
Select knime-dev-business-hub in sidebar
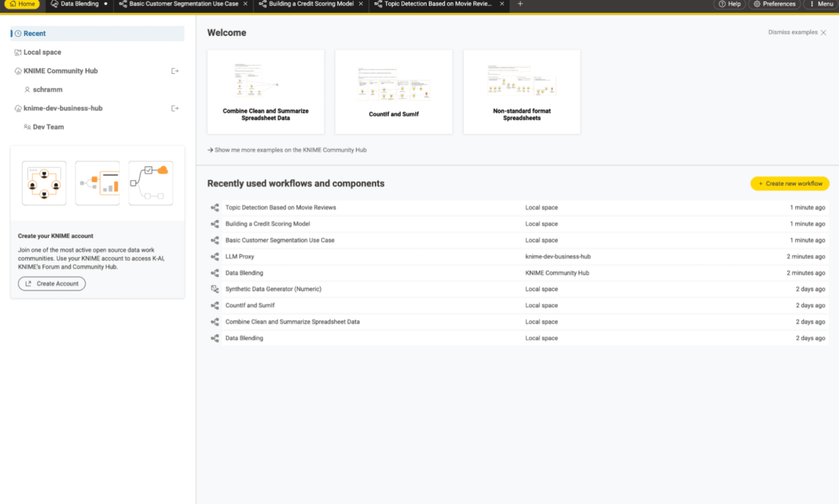click(x=63, y=108)
